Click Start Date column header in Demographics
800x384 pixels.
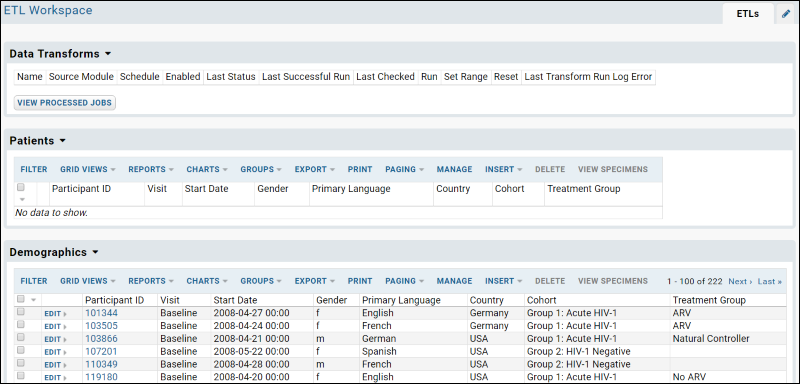(x=235, y=300)
